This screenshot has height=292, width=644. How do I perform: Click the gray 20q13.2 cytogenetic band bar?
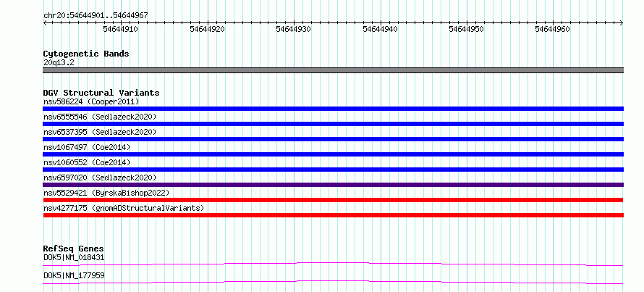pos(333,70)
